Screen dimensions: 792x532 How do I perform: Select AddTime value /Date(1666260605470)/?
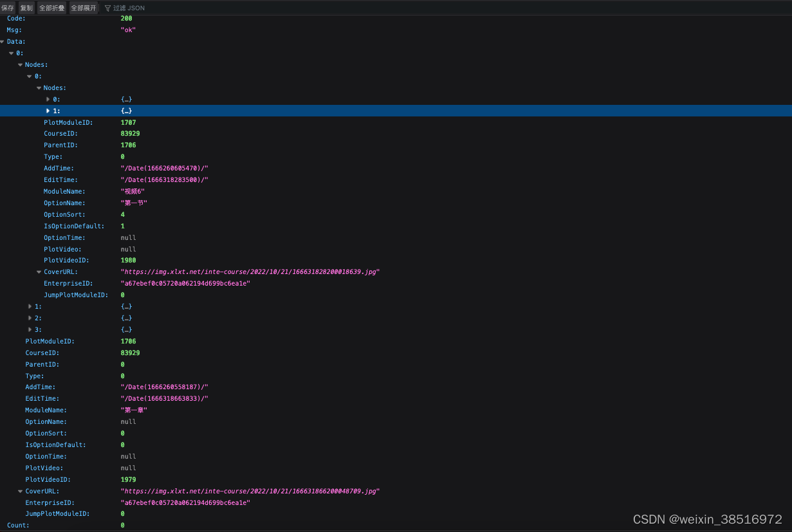[x=164, y=169]
